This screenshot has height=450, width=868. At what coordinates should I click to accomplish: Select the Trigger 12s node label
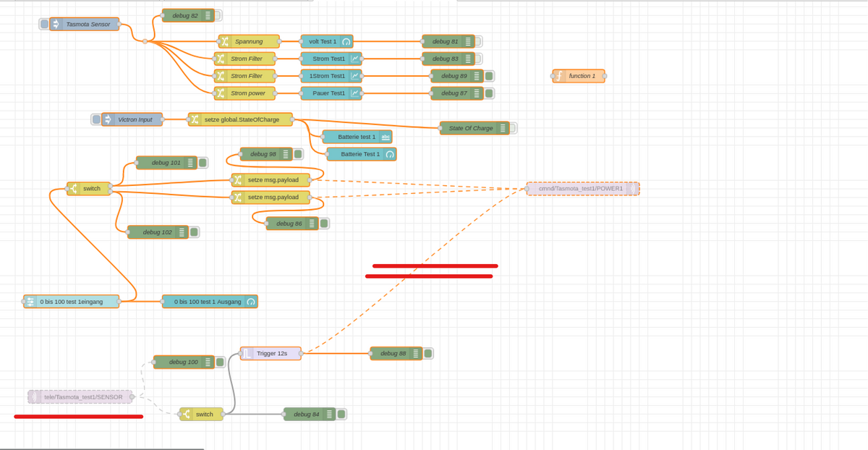click(x=271, y=354)
